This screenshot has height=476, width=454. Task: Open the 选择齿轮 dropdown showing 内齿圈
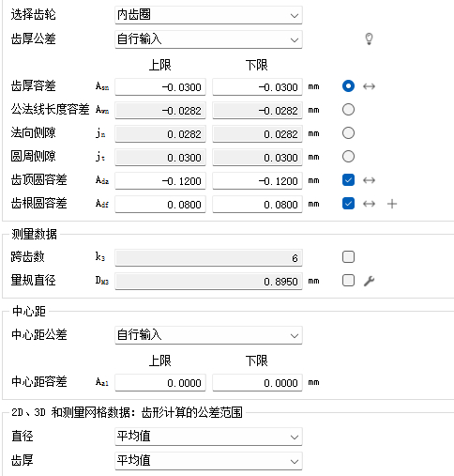click(x=208, y=15)
